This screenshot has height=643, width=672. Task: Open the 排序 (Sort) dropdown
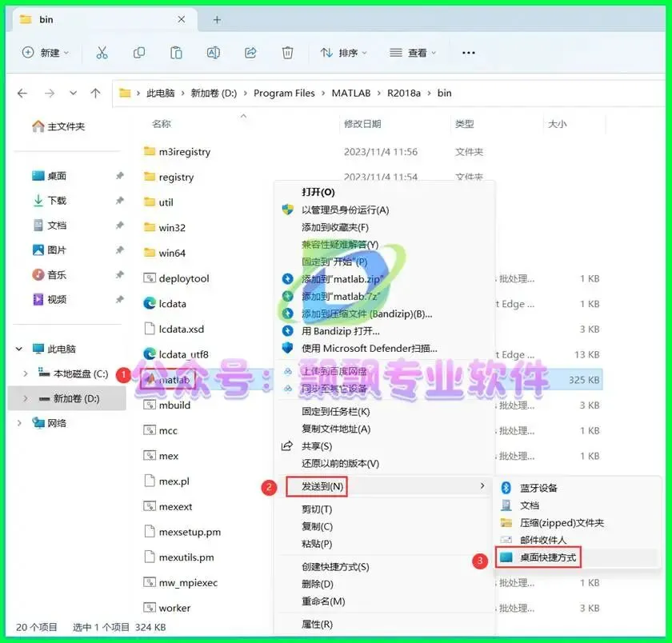tap(343, 53)
